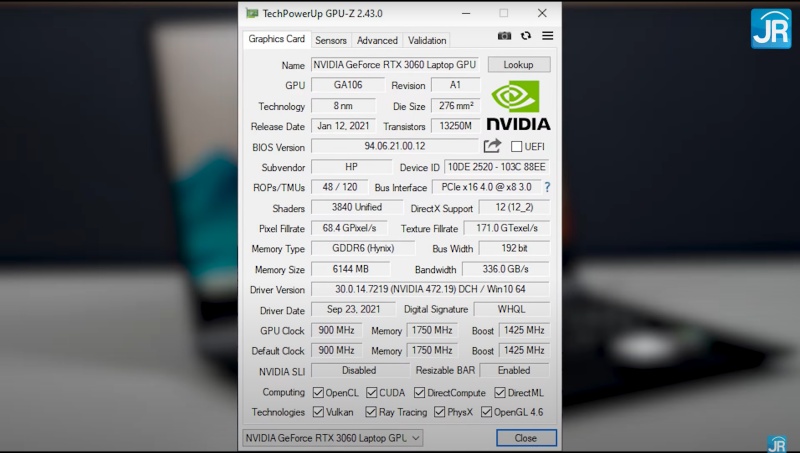This screenshot has width=800, height=453.
Task: Click the Default Clock row's Boost 1425 MHz value
Action: (x=524, y=350)
